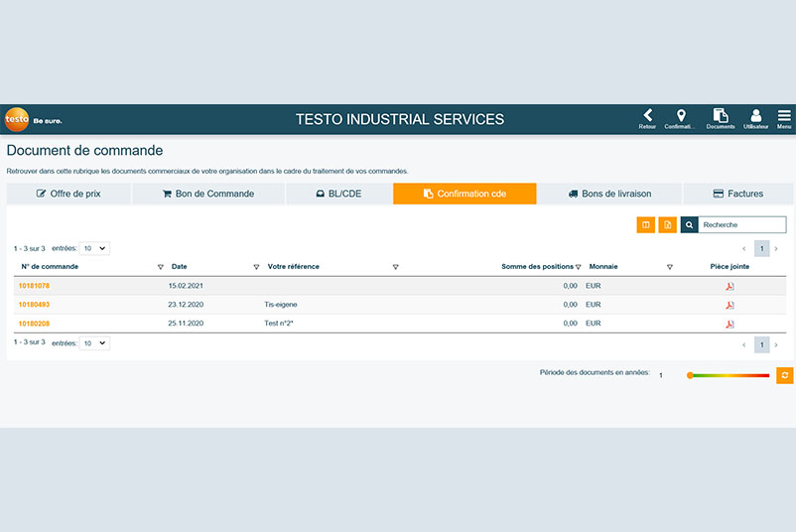Screen dimensions: 796x532
Task: Filter the Somme des positions column
Action: pos(579,267)
